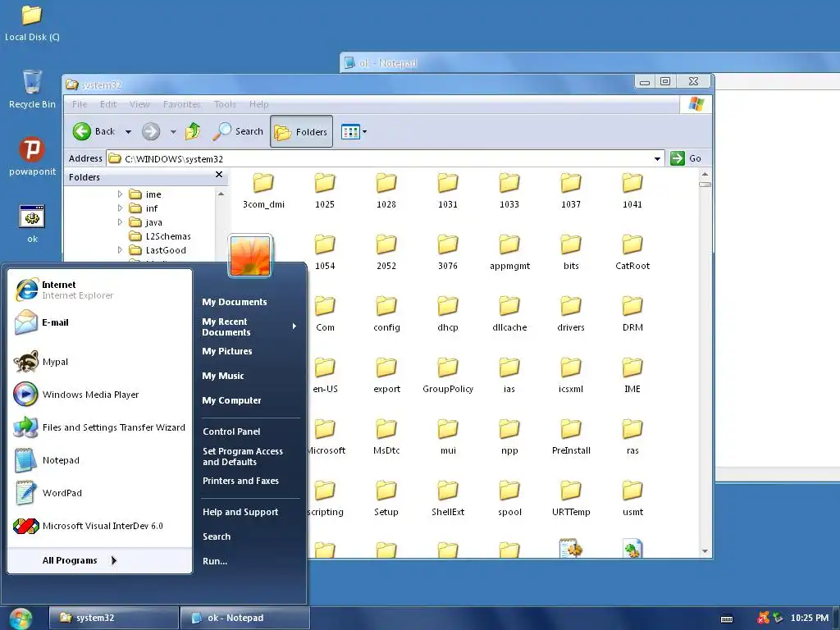Switch to system32 taskbar button

coord(113,619)
